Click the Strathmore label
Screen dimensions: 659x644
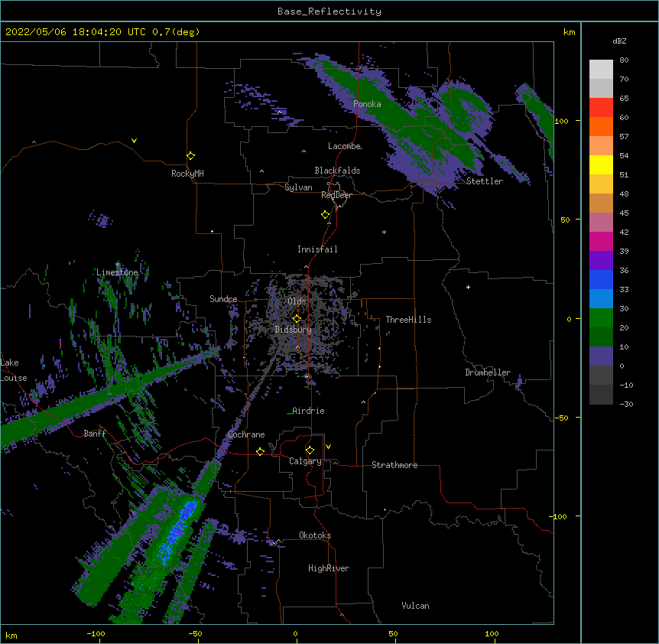[x=394, y=465]
